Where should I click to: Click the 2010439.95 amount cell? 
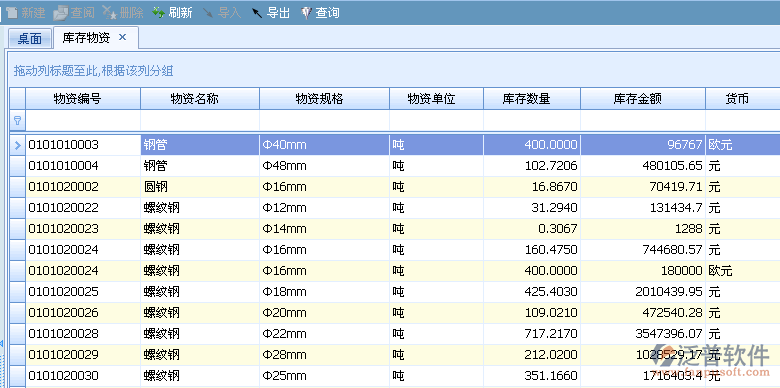(643, 291)
